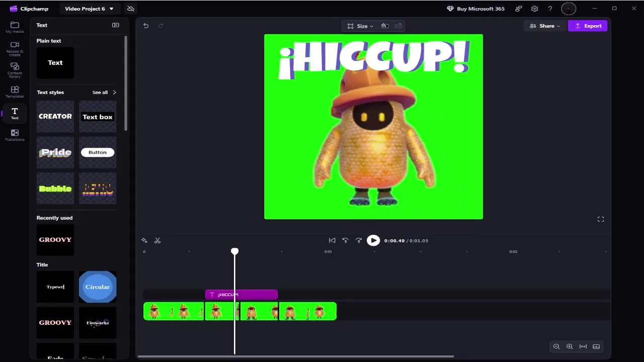Click the timeline horizontal scrollbar
The height and width of the screenshot is (362, 644).
tap(296, 356)
